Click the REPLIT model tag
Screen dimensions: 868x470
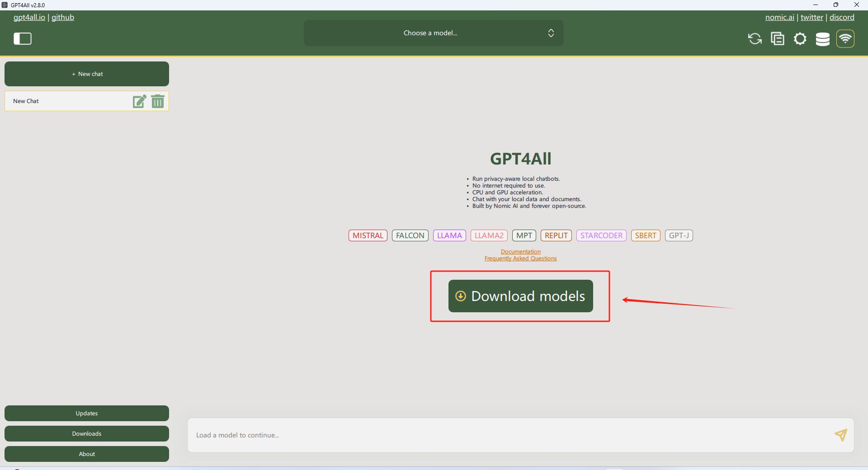(556, 235)
